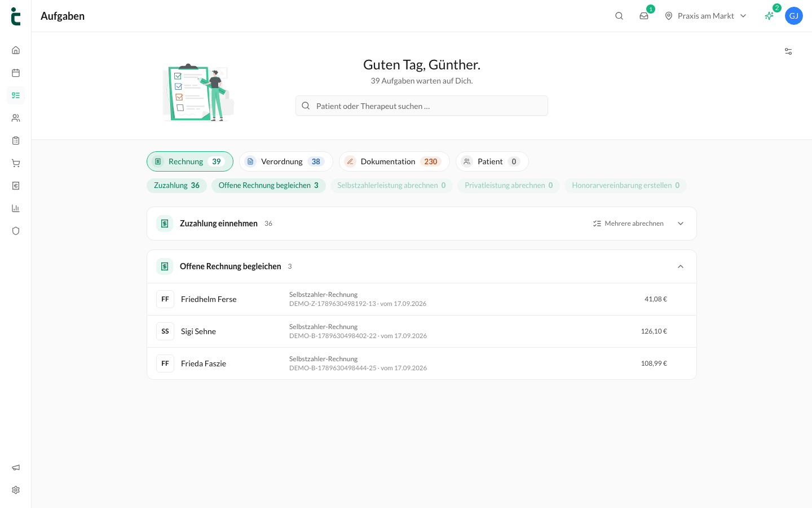Toggle the Offene Rechnung begleichen filter chip
812x508 pixels.
point(268,185)
